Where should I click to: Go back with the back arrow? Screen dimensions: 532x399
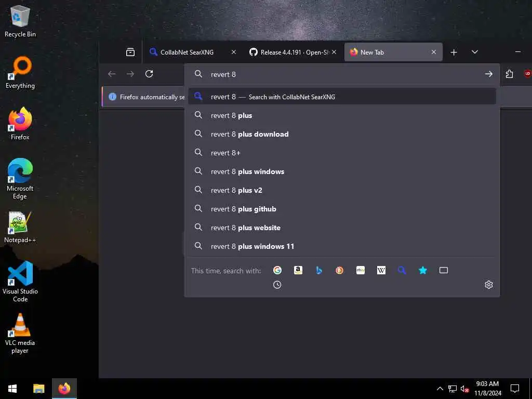pos(112,74)
